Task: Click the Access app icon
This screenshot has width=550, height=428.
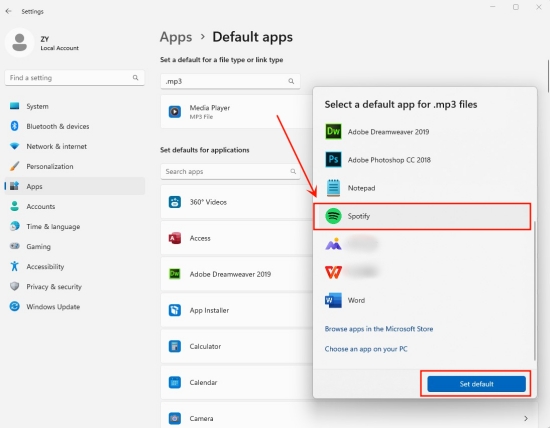Action: (175, 238)
